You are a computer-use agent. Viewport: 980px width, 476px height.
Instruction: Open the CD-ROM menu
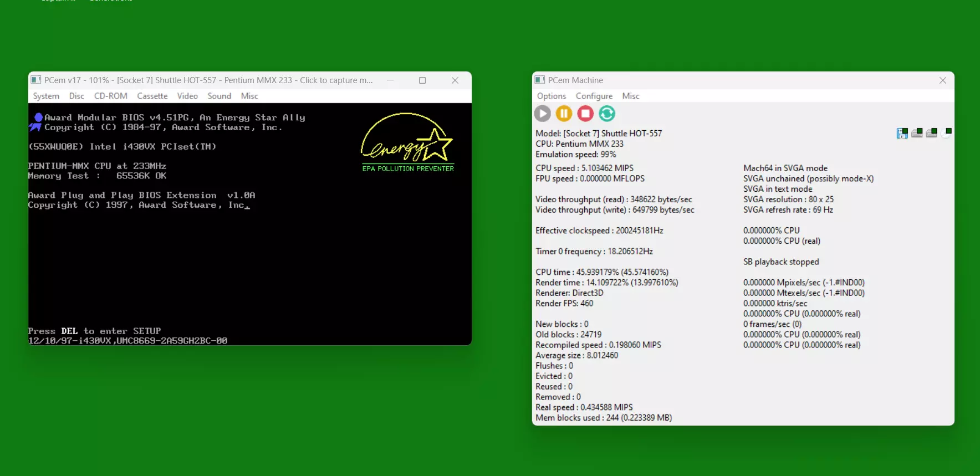(111, 96)
